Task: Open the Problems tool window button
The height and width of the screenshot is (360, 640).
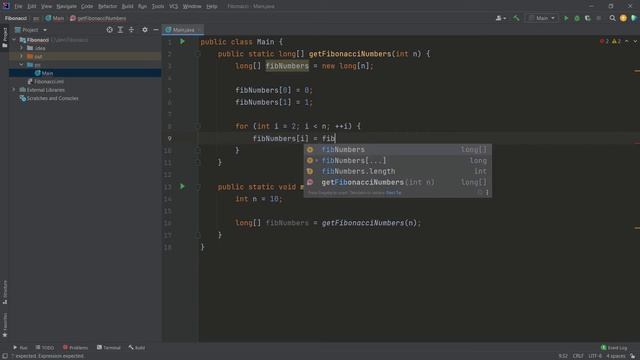Action: (x=76, y=348)
